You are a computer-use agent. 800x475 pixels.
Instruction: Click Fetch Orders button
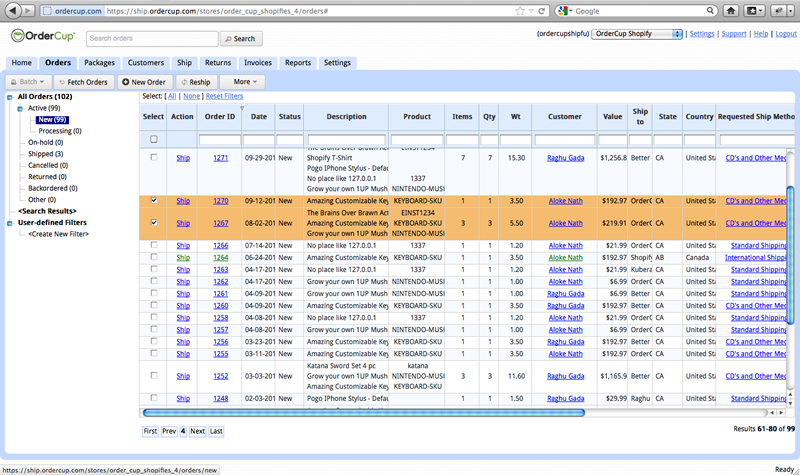pos(84,82)
